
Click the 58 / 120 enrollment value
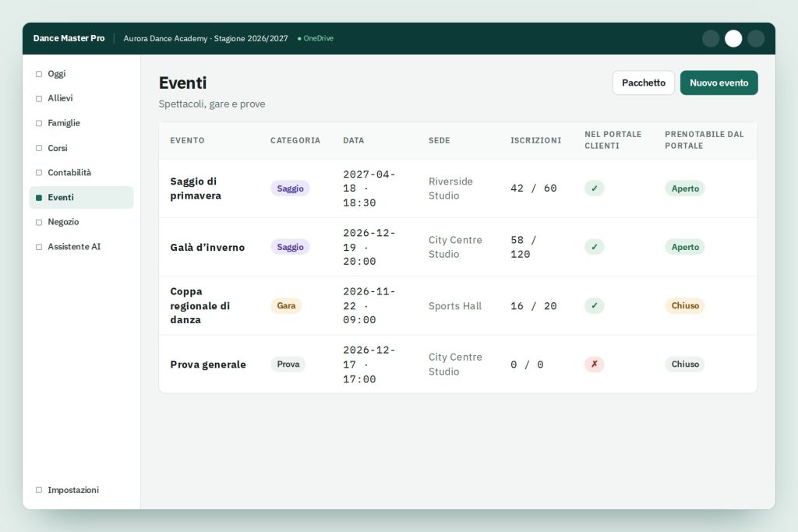(x=524, y=247)
